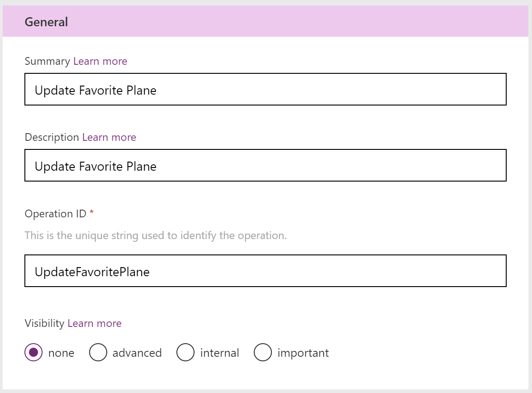532x393 pixels.
Task: Click the "Visibility" field label
Action: [x=43, y=323]
